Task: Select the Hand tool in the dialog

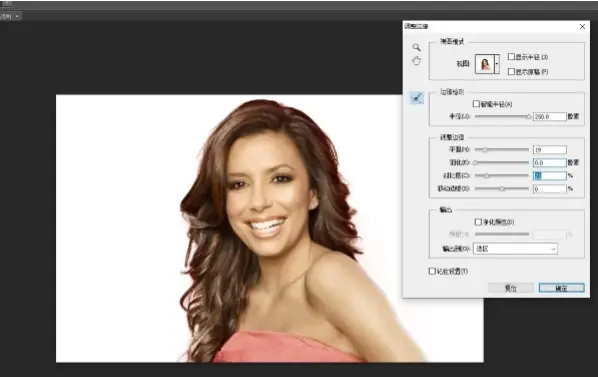Action: point(416,61)
